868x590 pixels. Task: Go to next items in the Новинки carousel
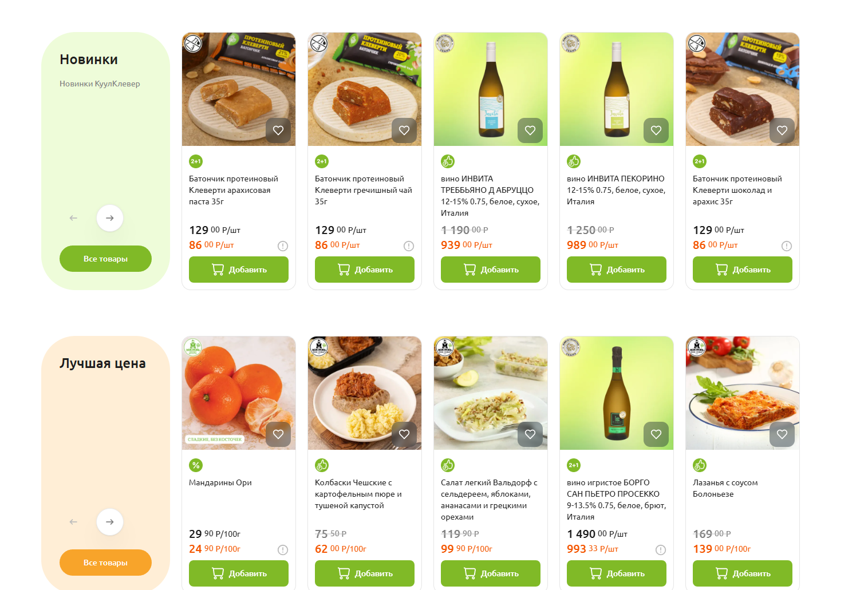[x=110, y=218]
